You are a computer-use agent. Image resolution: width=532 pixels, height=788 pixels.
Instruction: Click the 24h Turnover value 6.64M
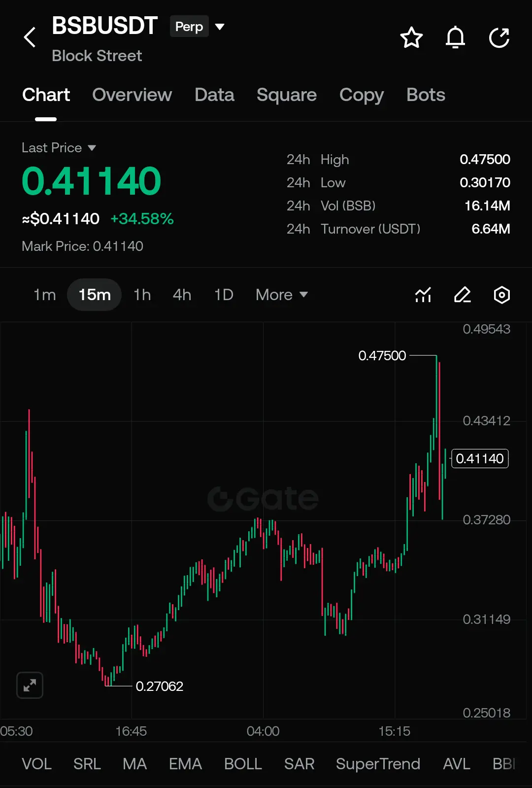coord(491,229)
